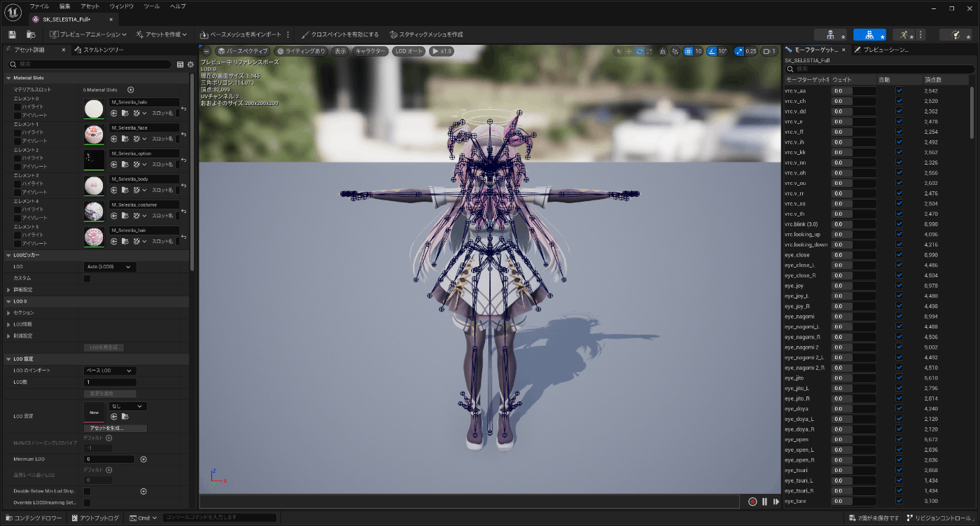Toggle scale snapping icon
This screenshot has width=980, height=526.
[739, 51]
